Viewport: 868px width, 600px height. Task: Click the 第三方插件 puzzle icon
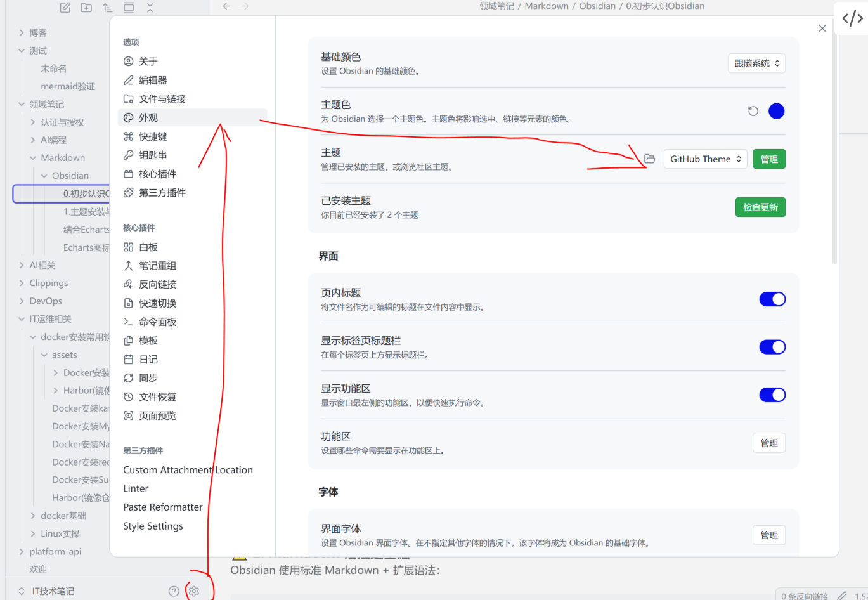click(x=128, y=192)
